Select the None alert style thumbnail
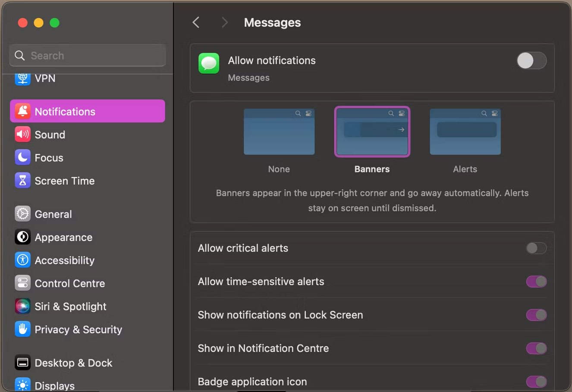572x392 pixels. coord(279,132)
